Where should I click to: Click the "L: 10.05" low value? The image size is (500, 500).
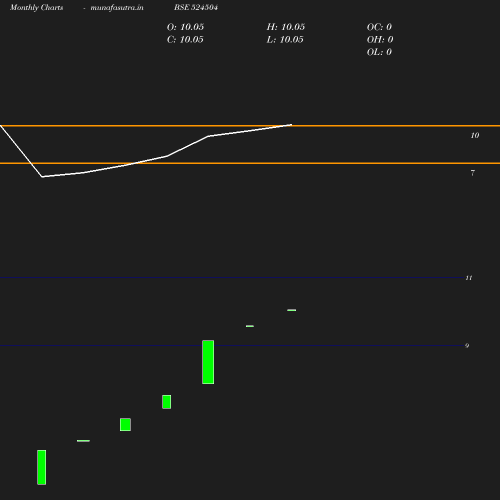(285, 40)
